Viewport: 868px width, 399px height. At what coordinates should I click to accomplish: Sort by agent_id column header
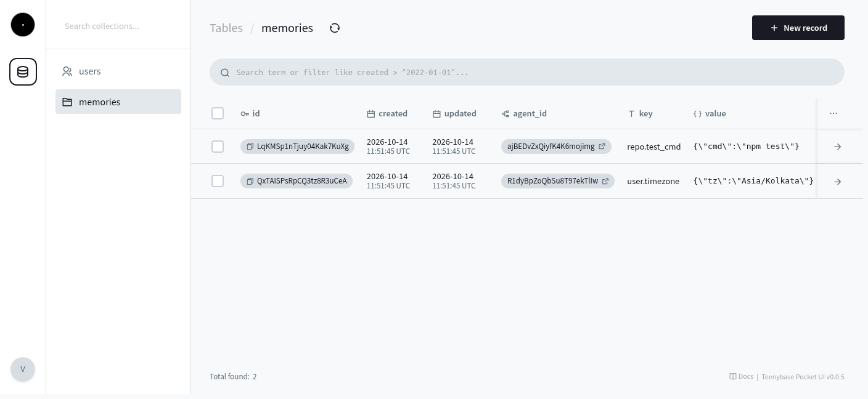(x=524, y=113)
